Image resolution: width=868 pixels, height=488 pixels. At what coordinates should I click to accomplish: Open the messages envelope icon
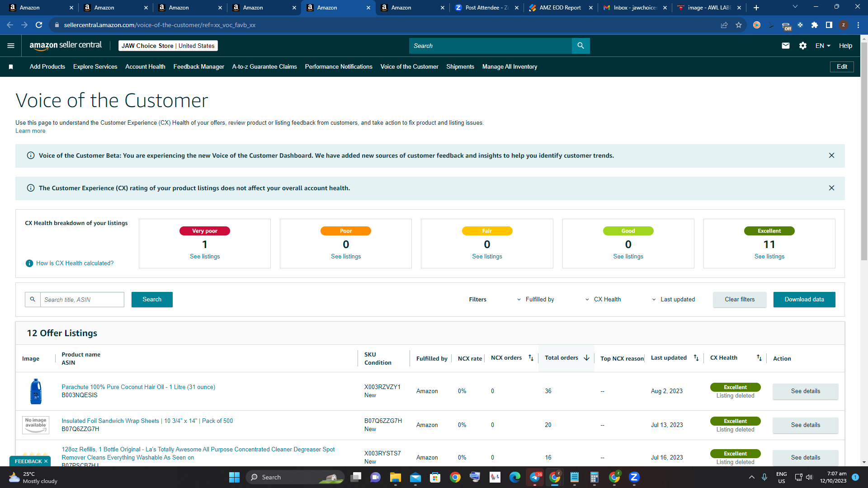[786, 46]
